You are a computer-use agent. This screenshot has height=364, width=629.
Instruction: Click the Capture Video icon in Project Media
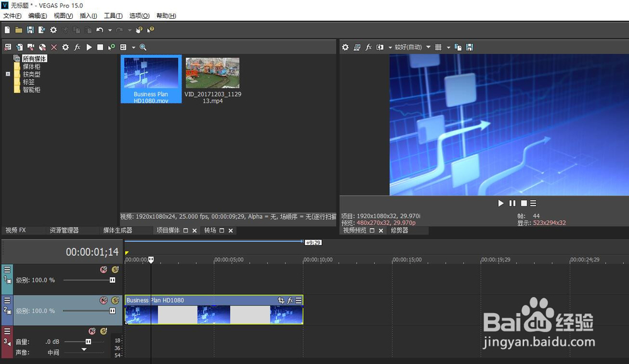coord(31,47)
